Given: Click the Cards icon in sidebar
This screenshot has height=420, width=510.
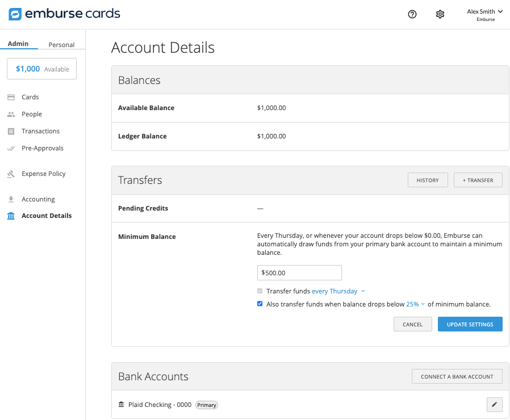Looking at the screenshot, I should (x=11, y=97).
